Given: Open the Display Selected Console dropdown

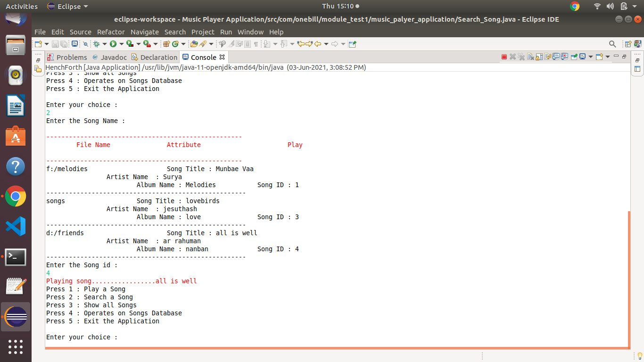Looking at the screenshot, I should tap(590, 56).
